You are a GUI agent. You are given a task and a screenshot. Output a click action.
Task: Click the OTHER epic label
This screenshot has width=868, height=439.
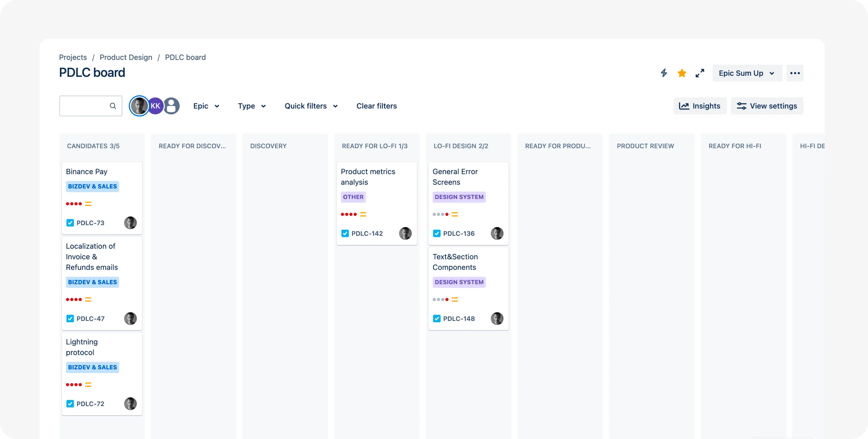353,197
